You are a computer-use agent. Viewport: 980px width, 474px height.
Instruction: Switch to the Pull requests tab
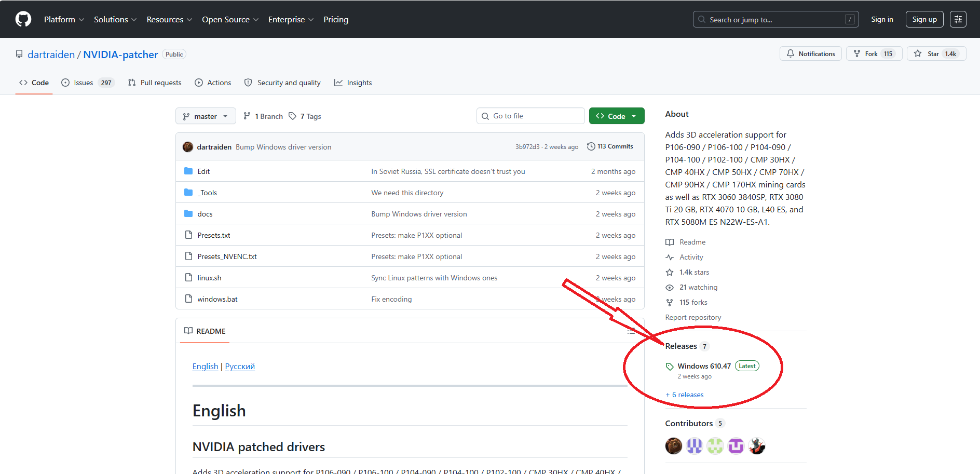[155, 83]
